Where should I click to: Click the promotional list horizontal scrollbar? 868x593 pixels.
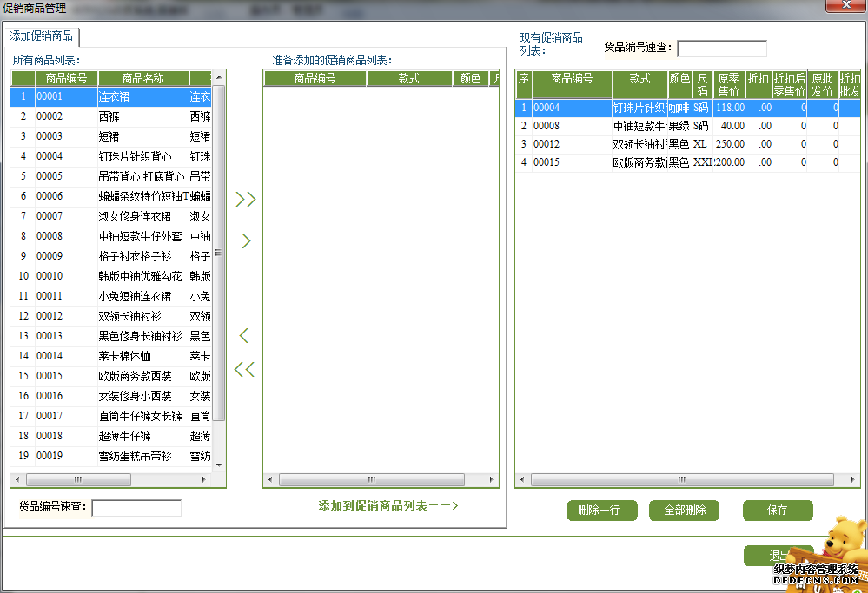tap(374, 478)
